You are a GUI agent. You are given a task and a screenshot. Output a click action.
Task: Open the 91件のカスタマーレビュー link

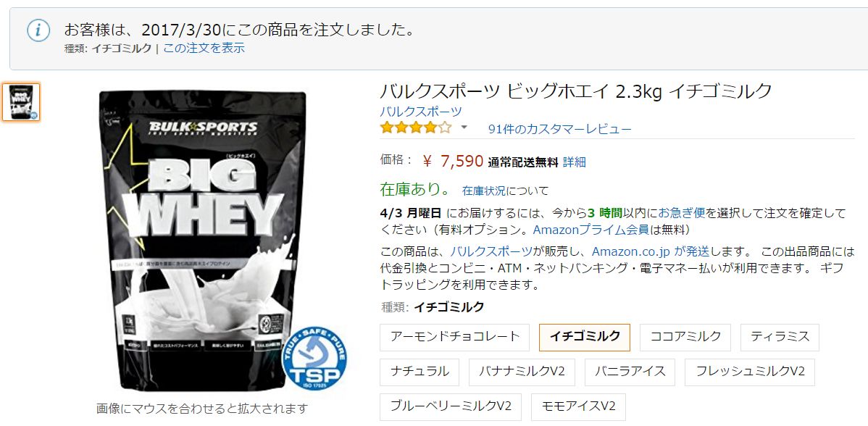[559, 130]
